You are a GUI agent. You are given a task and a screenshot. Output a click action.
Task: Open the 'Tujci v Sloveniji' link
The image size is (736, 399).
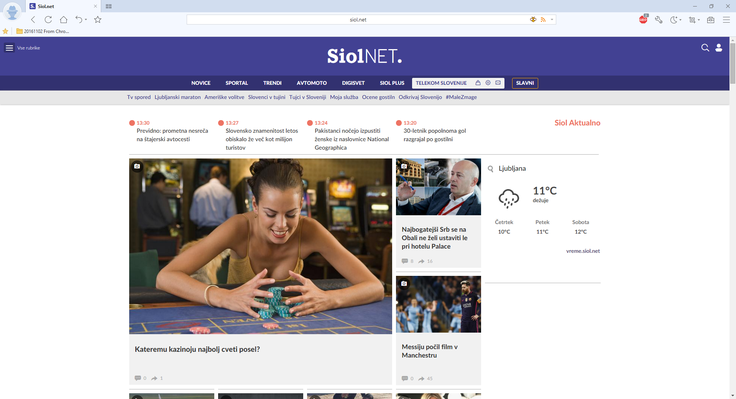point(307,97)
